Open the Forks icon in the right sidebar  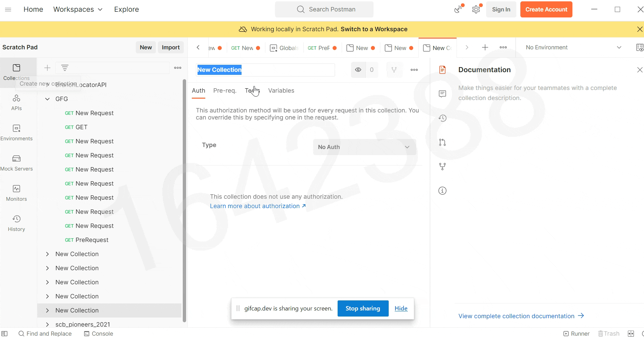(x=442, y=166)
